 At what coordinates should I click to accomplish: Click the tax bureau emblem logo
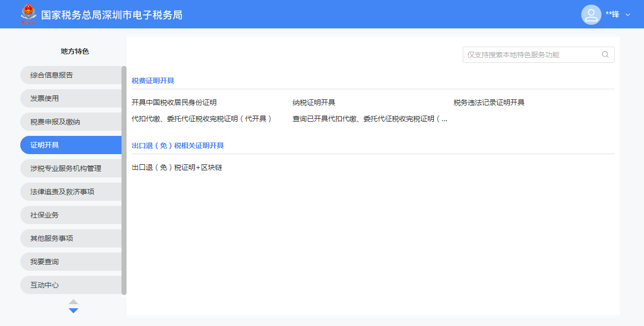(28, 15)
